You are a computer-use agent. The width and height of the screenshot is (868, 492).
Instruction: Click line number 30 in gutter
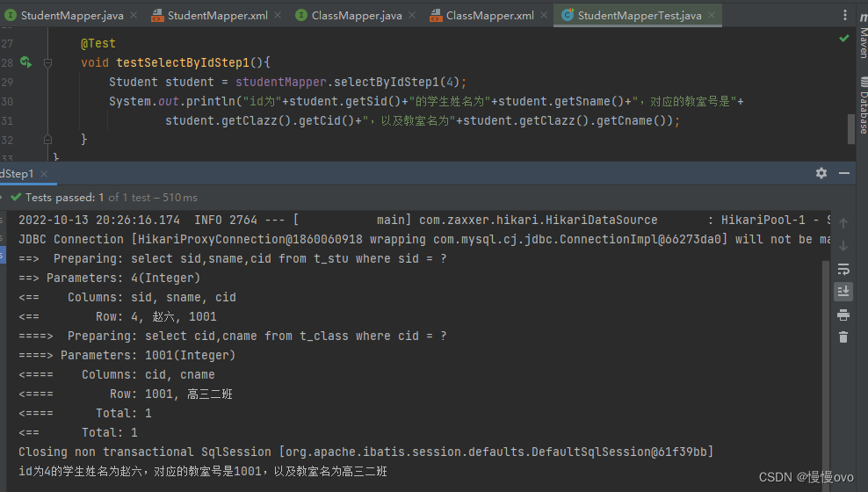pos(7,101)
